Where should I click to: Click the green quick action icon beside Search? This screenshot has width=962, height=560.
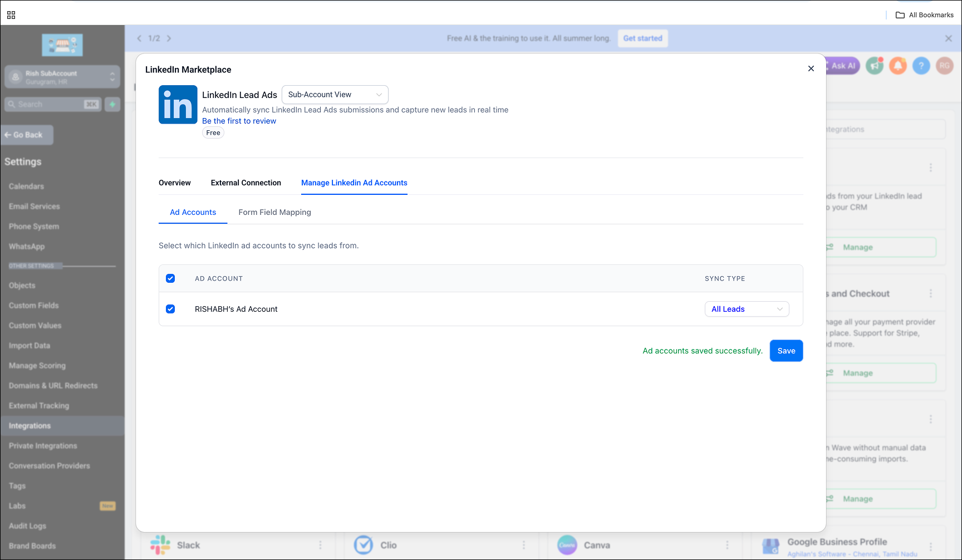coord(112,104)
